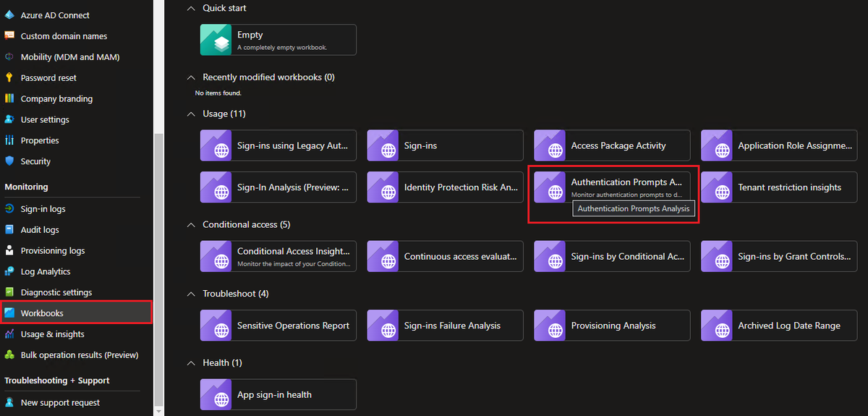Click the Azure AD Connect icon
This screenshot has height=416, width=868.
pyautogui.click(x=9, y=15)
